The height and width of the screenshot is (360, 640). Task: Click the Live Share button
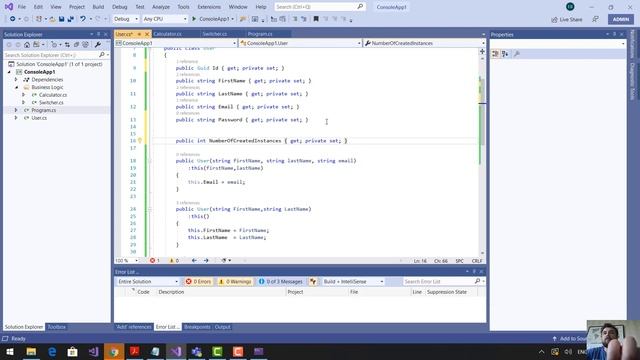pos(567,19)
